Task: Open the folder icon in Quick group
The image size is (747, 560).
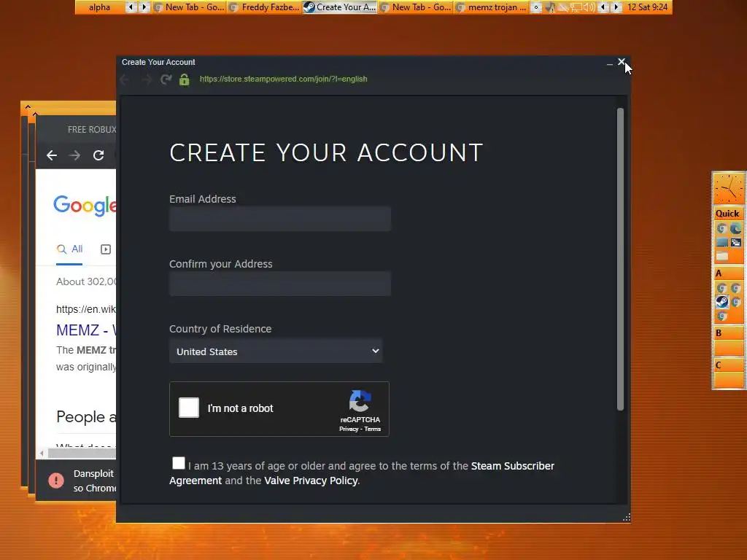Action: coord(721,256)
